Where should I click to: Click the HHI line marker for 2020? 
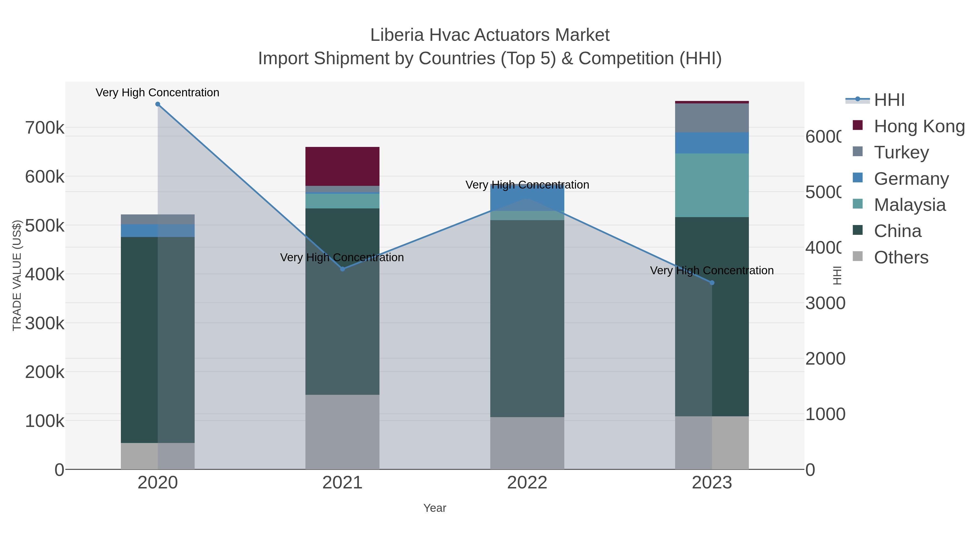[158, 104]
